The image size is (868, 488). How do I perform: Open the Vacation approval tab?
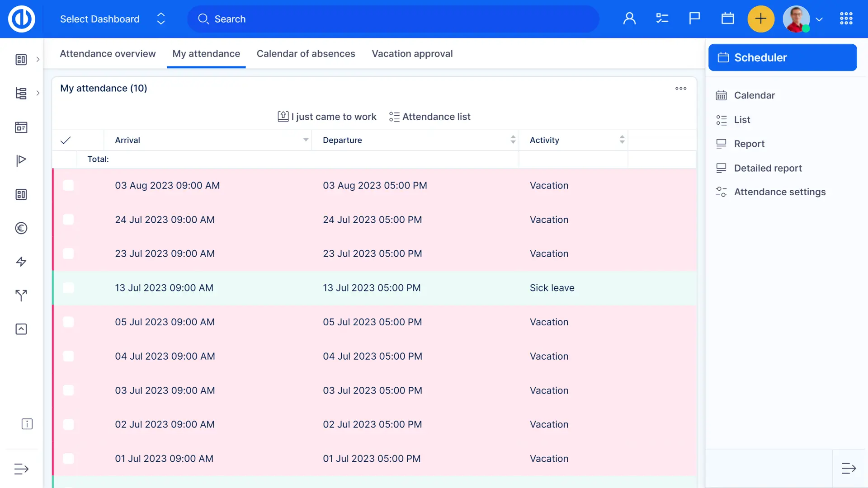[412, 54]
